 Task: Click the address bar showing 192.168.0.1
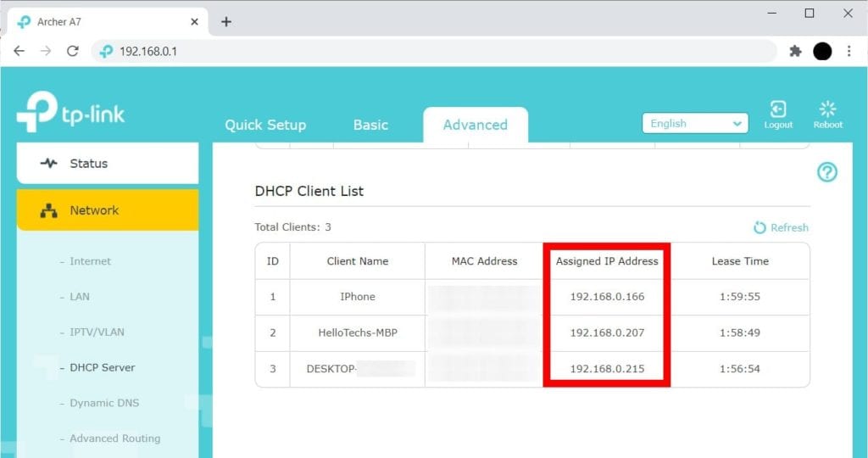click(434, 52)
